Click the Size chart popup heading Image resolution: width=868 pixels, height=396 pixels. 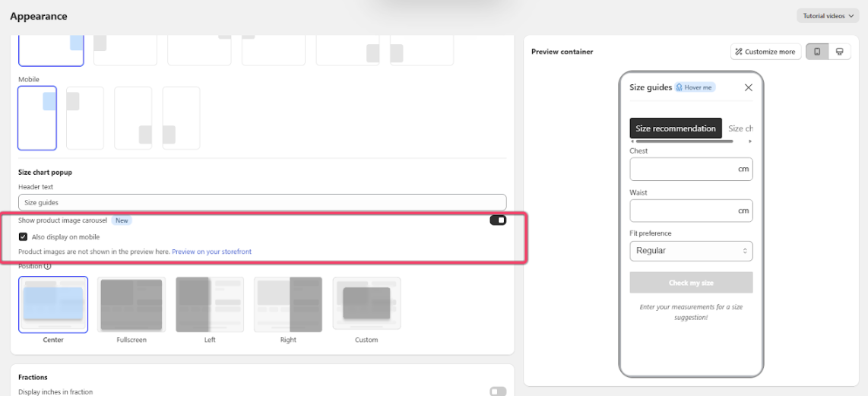46,173
